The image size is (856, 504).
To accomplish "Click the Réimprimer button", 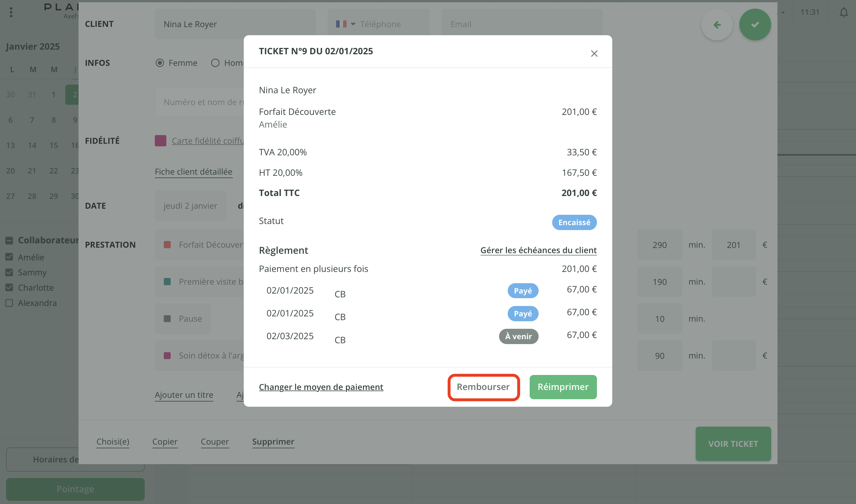I will tap(563, 387).
